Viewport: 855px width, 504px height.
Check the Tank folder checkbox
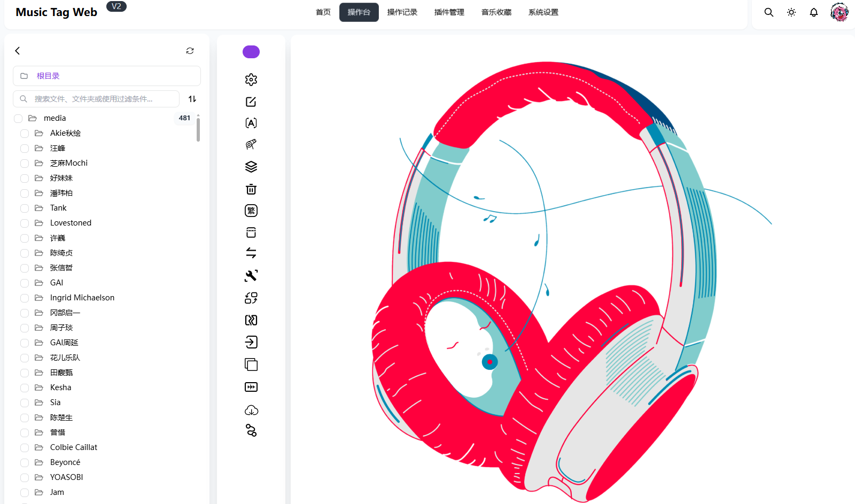coord(25,208)
